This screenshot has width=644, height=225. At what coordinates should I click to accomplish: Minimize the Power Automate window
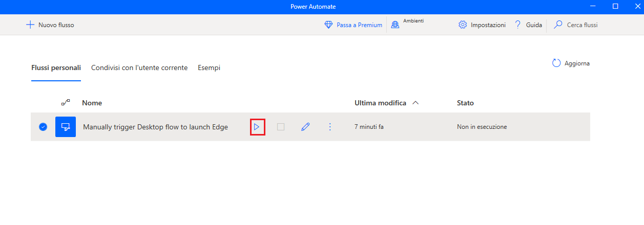tap(592, 6)
